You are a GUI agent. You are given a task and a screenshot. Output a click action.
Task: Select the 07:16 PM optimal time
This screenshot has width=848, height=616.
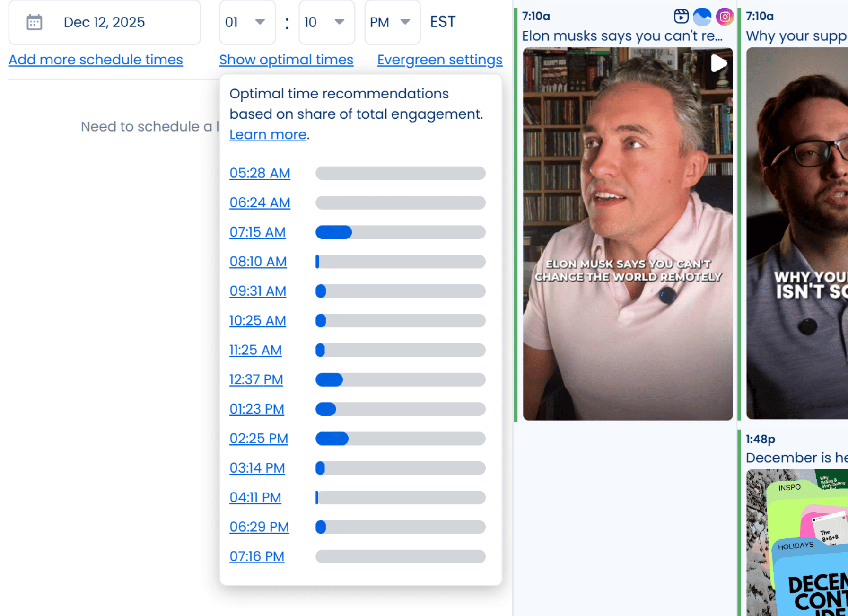(x=257, y=556)
